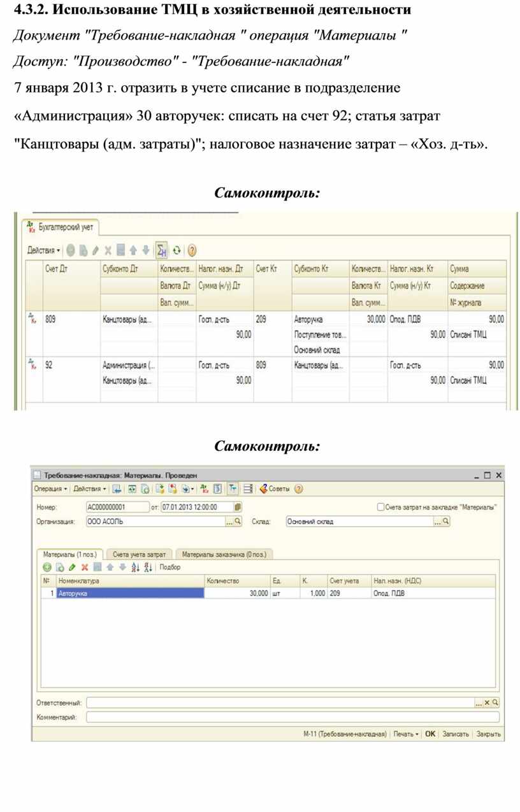
Task: Click Счет Дт cell 92 in postings
Action: (x=71, y=366)
